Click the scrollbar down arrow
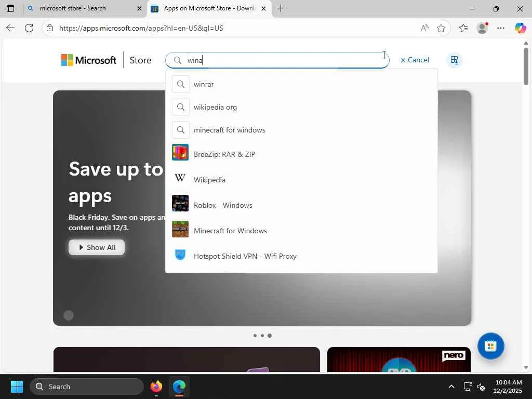The height and width of the screenshot is (399, 532). coord(526,367)
